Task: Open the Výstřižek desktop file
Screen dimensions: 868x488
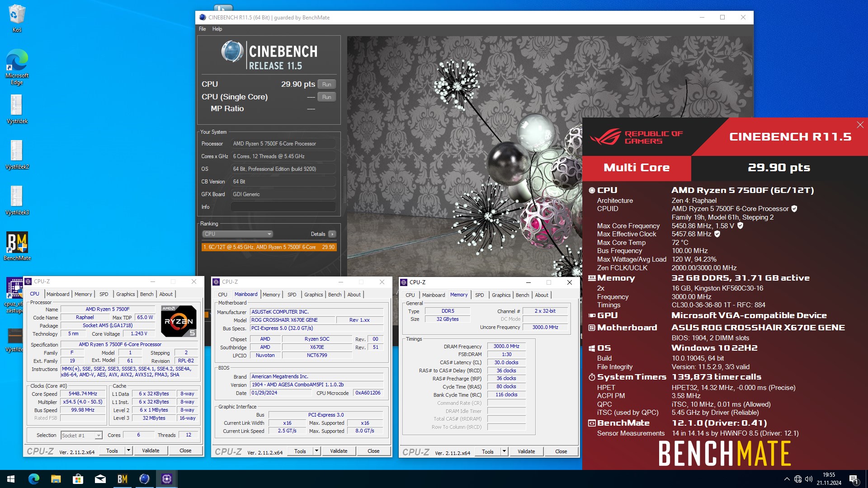Action: click(x=17, y=109)
